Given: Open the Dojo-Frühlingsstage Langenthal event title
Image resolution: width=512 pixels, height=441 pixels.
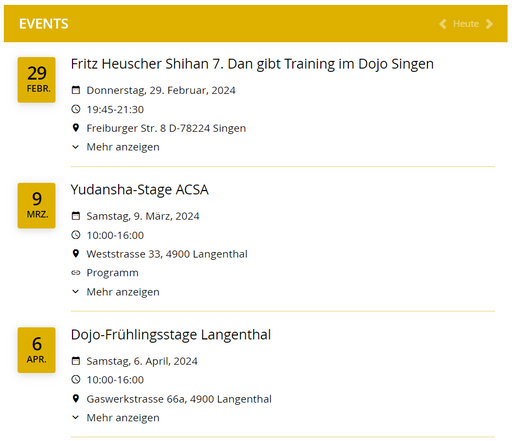Looking at the screenshot, I should [171, 335].
